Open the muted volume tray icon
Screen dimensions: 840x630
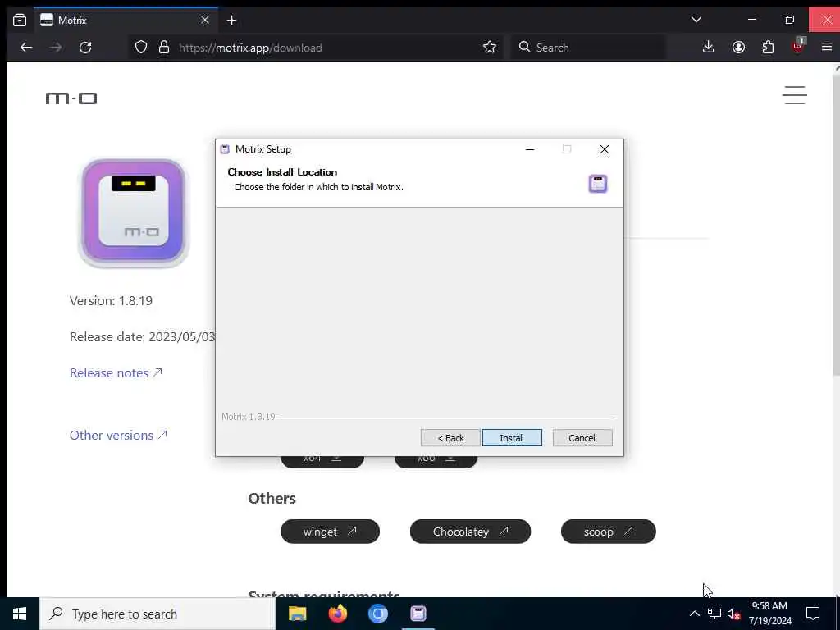[733, 614]
